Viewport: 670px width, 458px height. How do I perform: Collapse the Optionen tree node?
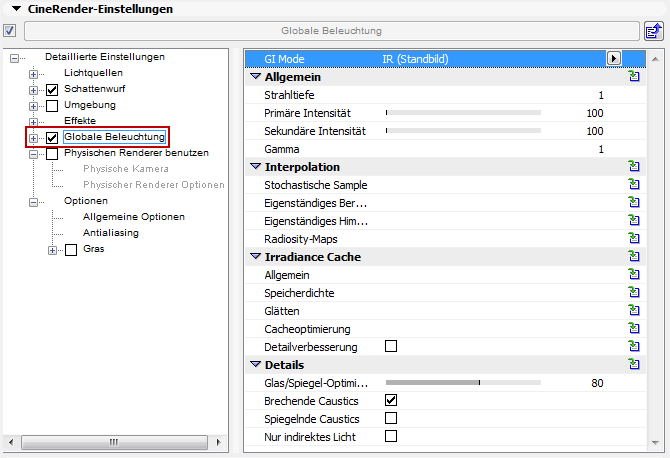(x=33, y=202)
